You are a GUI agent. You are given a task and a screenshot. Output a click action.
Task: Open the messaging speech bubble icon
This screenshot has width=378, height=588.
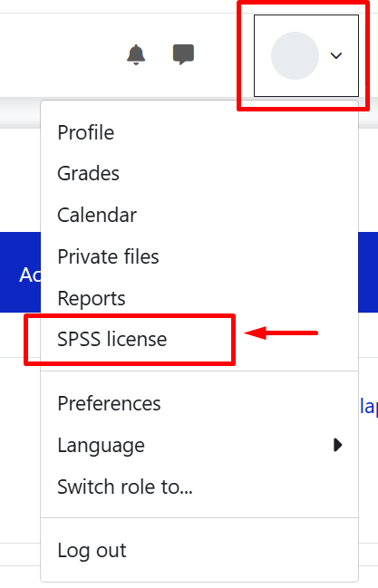183,54
